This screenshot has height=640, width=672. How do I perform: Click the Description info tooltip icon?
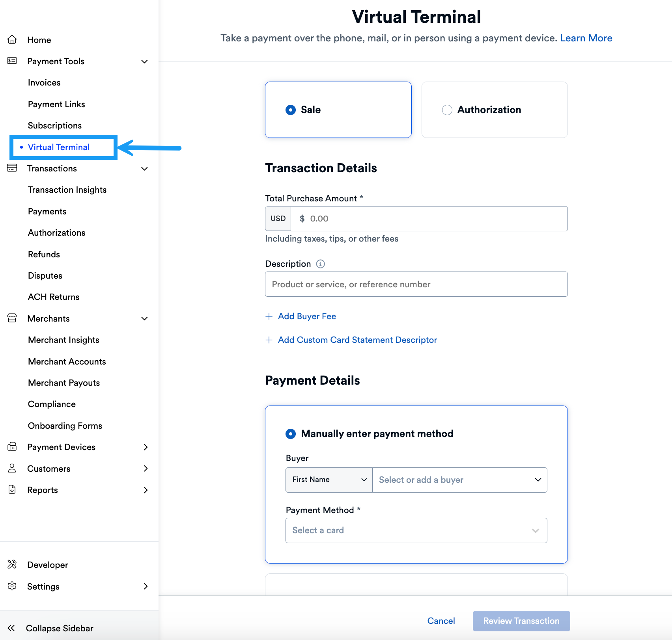(320, 264)
